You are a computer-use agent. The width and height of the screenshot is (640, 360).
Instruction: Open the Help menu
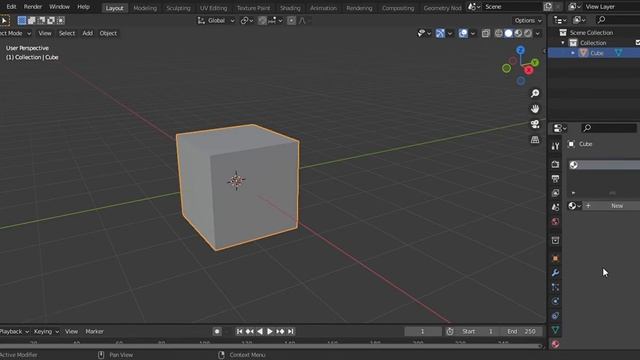(83, 7)
